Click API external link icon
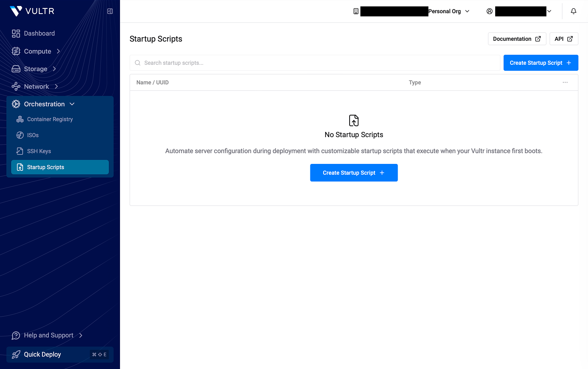The width and height of the screenshot is (588, 369). click(570, 39)
